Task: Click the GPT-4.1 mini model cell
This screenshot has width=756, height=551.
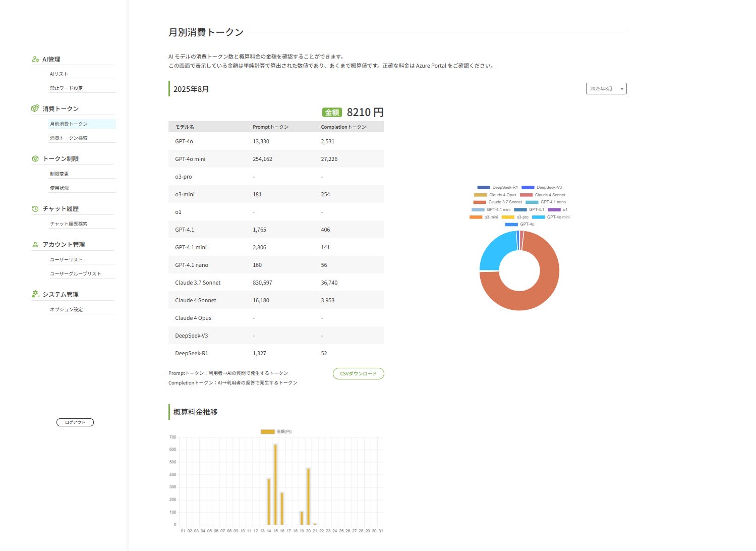Action: click(191, 247)
